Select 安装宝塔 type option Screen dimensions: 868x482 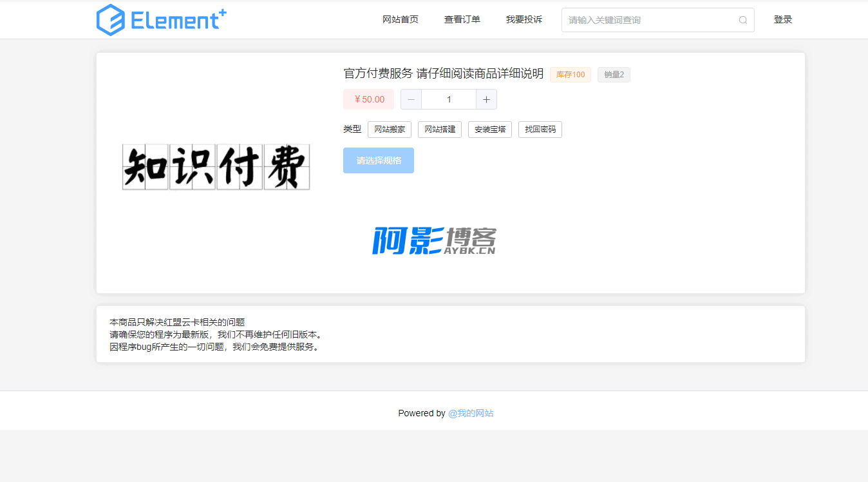click(x=490, y=130)
